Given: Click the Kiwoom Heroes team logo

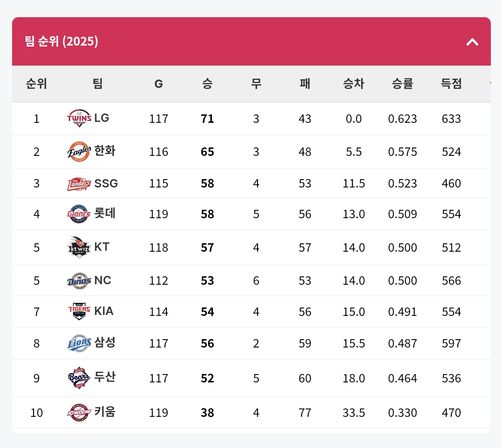Looking at the screenshot, I should tap(79, 412).
